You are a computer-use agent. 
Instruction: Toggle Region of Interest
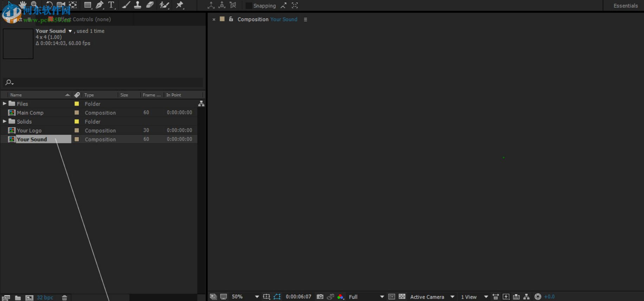[392, 297]
